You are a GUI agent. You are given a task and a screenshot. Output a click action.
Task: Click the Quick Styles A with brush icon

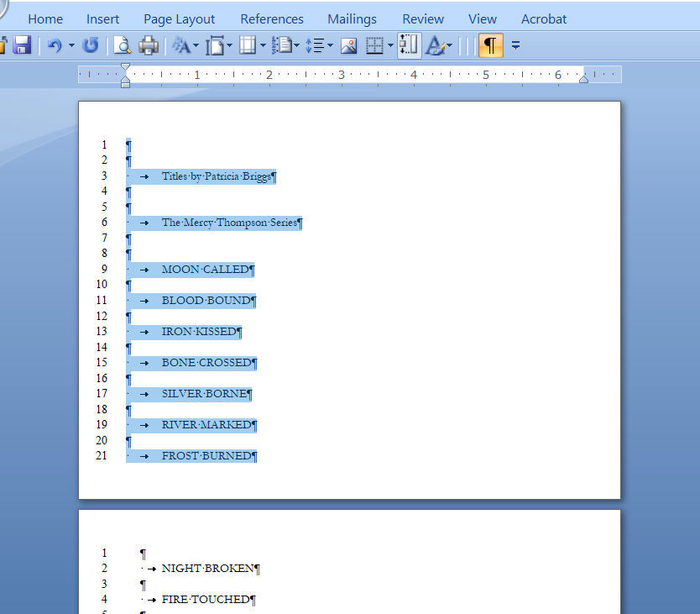435,45
